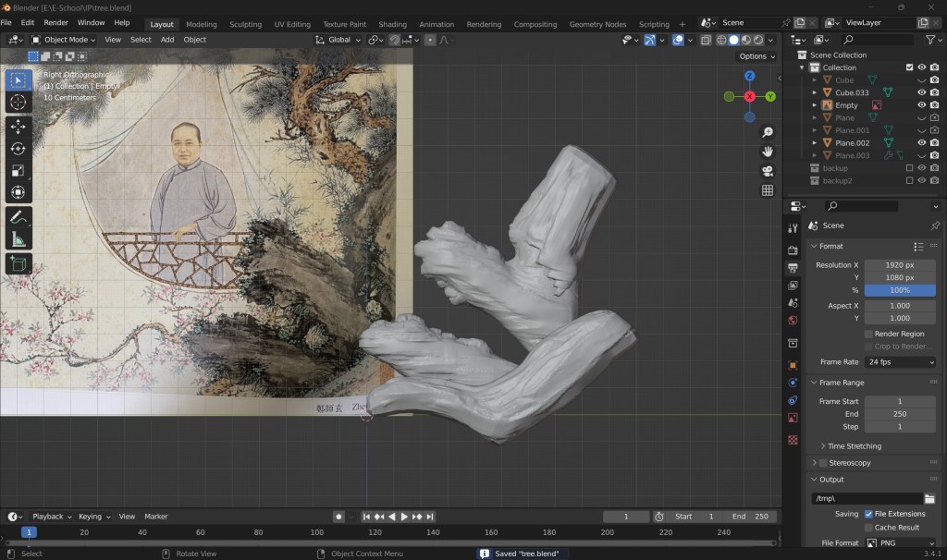Screen dimensions: 947x560
Task: Toggle camera view with the camera gizmo icon
Action: tap(768, 171)
